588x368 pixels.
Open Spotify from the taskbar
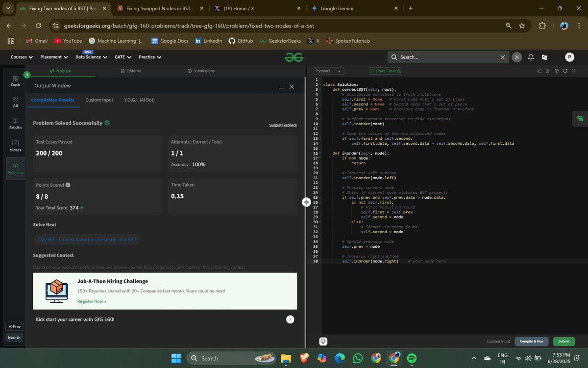[412, 359]
